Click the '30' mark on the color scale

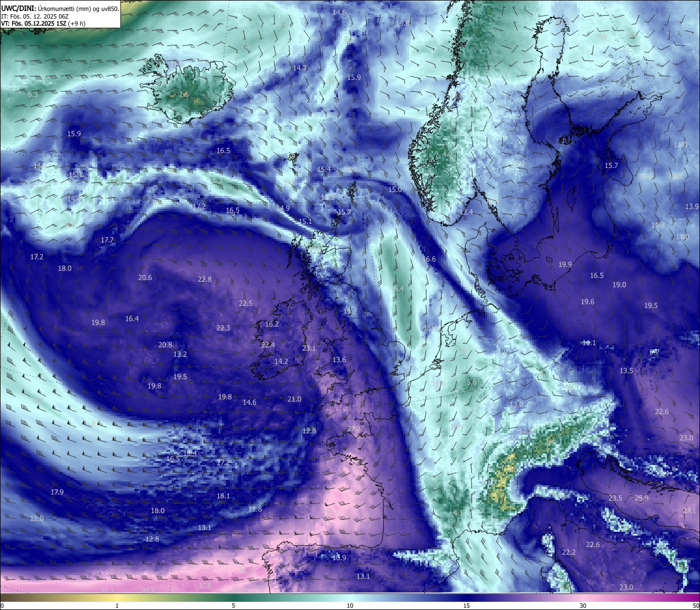(x=583, y=606)
